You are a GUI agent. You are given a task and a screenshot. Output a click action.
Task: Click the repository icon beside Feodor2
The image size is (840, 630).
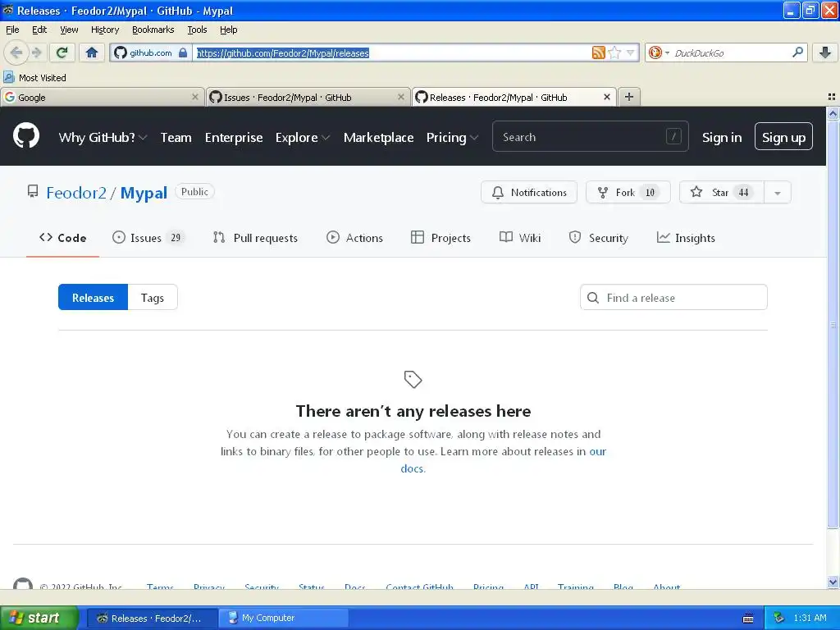pyautogui.click(x=33, y=192)
